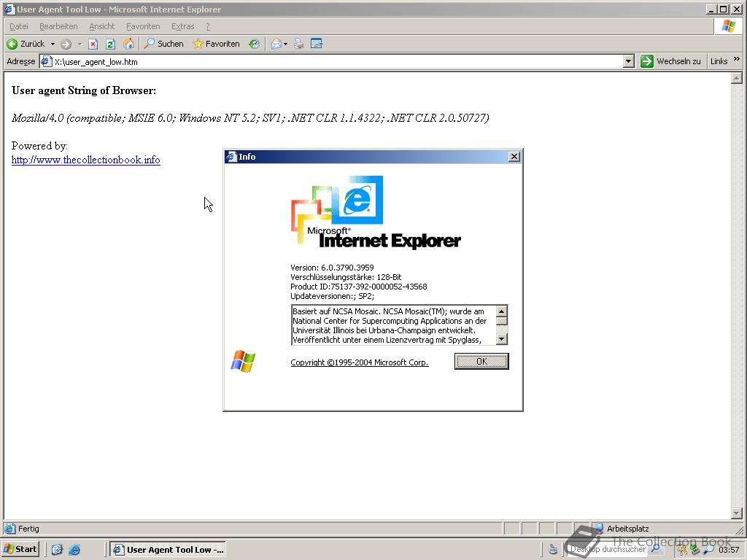747x560 pixels.
Task: Open the ? help menu
Action: pyautogui.click(x=208, y=26)
